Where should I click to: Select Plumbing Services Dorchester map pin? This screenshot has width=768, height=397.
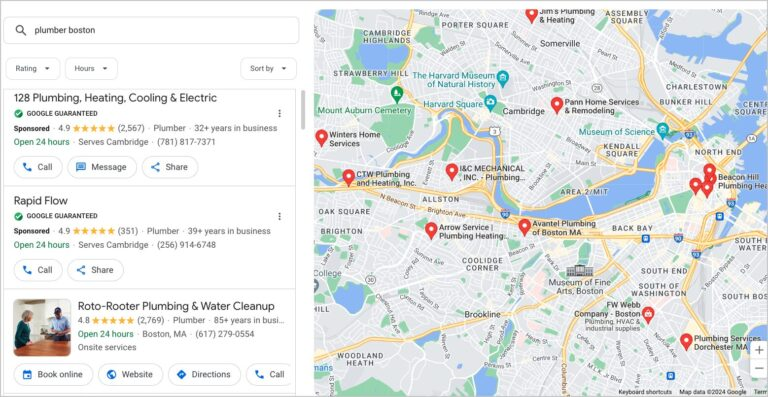click(x=686, y=342)
